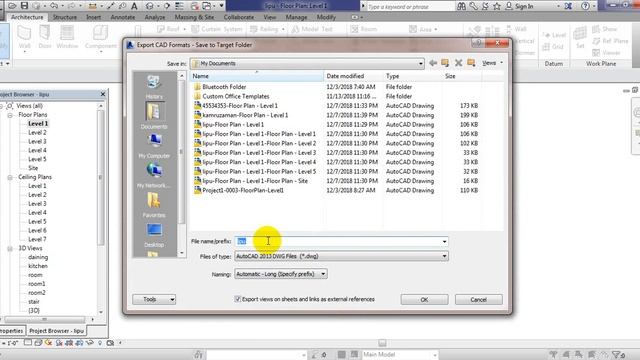Image resolution: width=640 pixels, height=360 pixels.
Task: Open Revit help question mark icon
Action: [x=585, y=6]
